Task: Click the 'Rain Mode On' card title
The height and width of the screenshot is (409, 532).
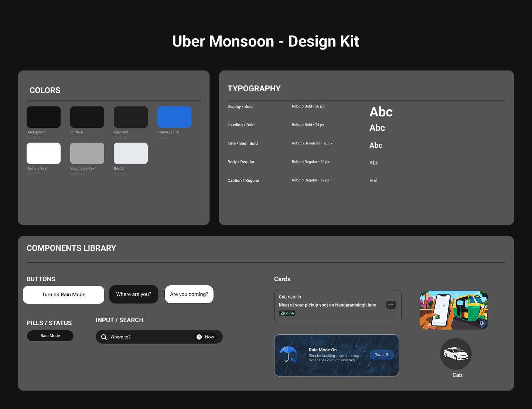Action: [323, 350]
